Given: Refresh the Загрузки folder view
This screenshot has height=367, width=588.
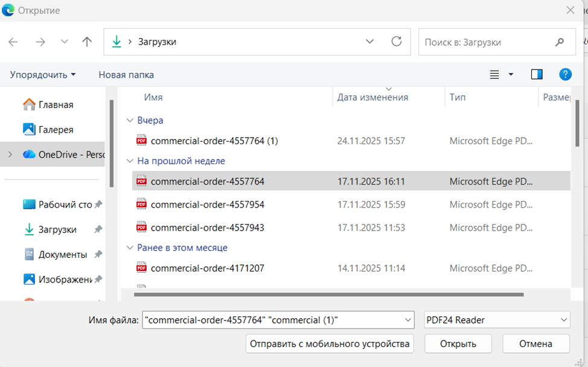Looking at the screenshot, I should coord(397,42).
